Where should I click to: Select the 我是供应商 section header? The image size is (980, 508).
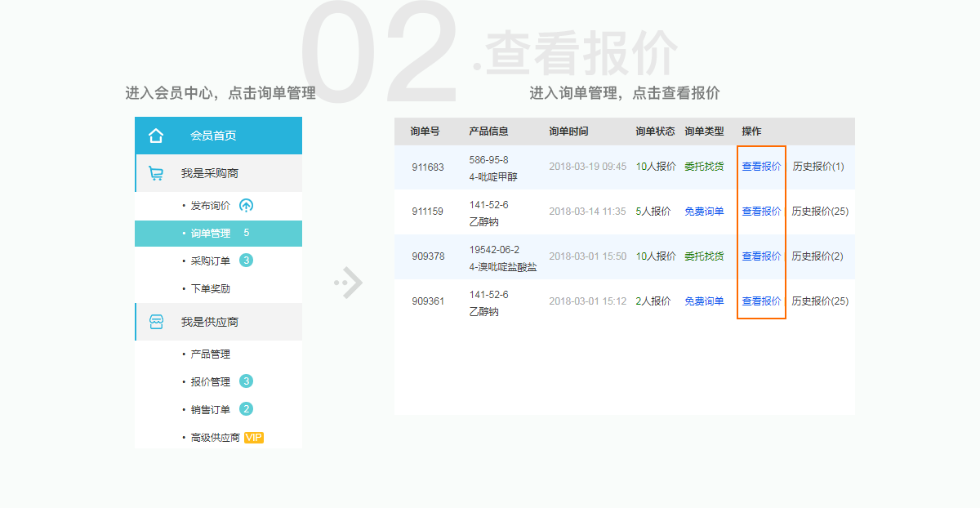(x=218, y=322)
